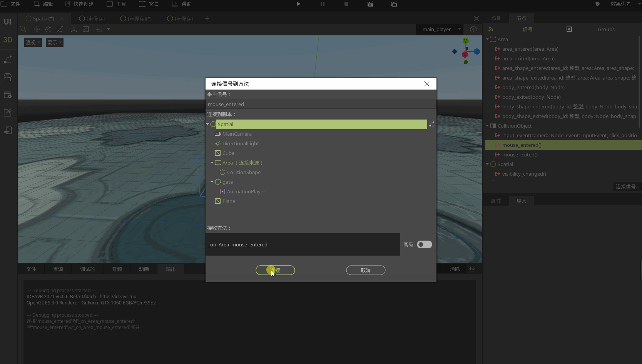Open the 帮助 menu

pyautogui.click(x=182, y=4)
